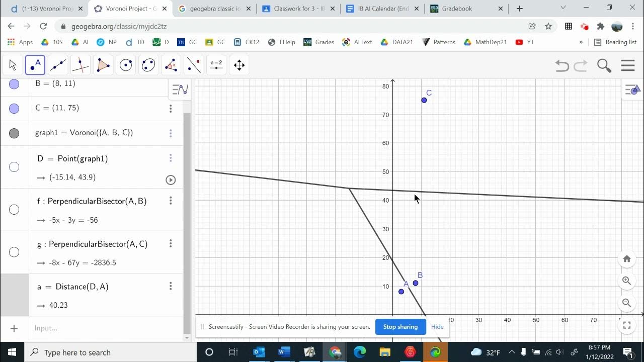644x362 pixels.
Task: Toggle visibility of point D
Action: (x=14, y=167)
